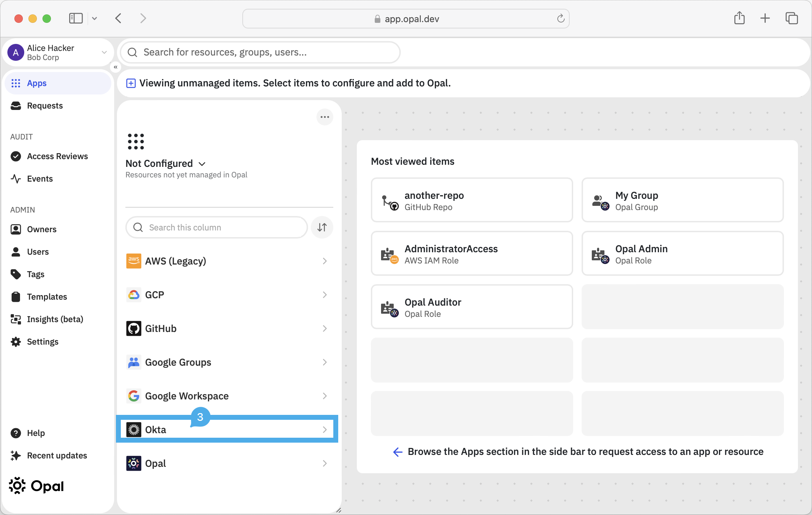Click the AWS (Legacy) logo icon
The height and width of the screenshot is (515, 812).
(134, 261)
